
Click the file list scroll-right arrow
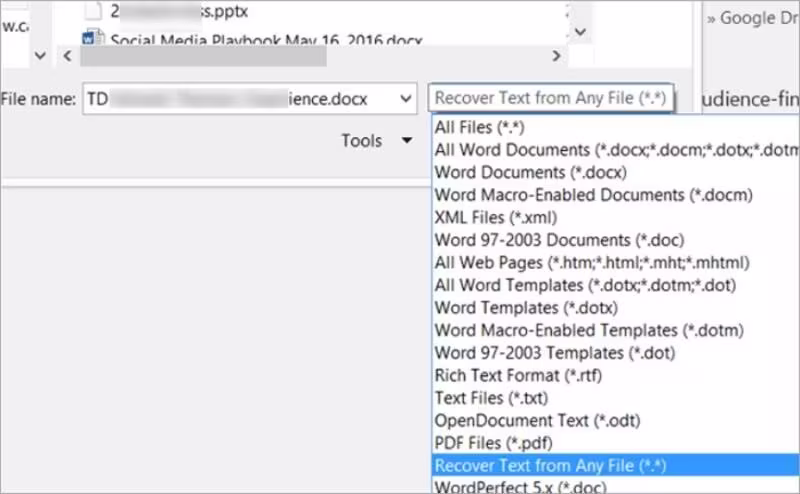[557, 56]
